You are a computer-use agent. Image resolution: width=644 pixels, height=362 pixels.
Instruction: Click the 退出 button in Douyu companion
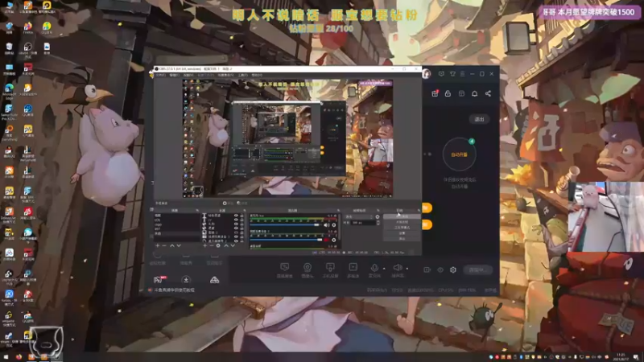click(x=479, y=119)
